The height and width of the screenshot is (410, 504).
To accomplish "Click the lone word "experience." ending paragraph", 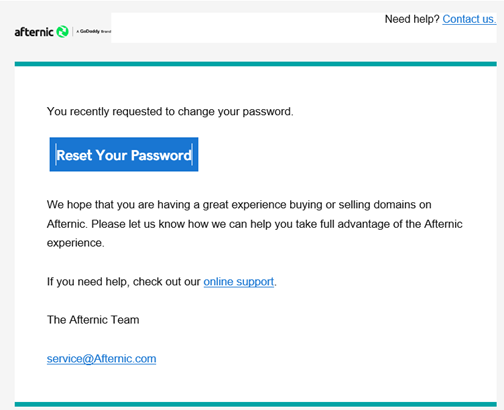I will (x=76, y=243).
